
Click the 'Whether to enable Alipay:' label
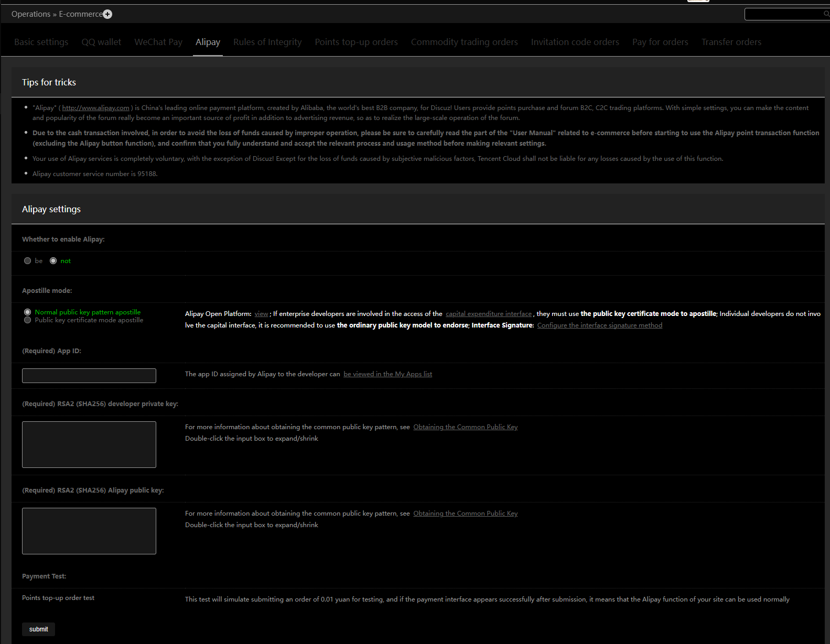coord(63,239)
